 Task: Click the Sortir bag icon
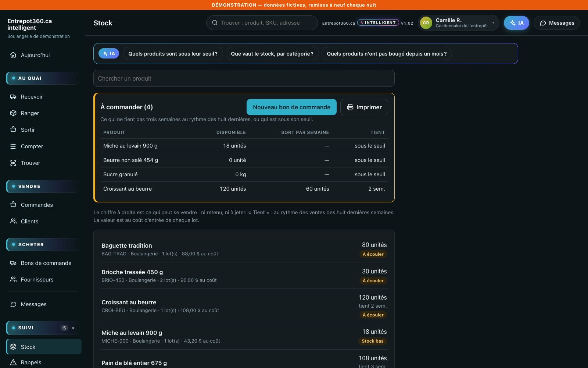13,130
